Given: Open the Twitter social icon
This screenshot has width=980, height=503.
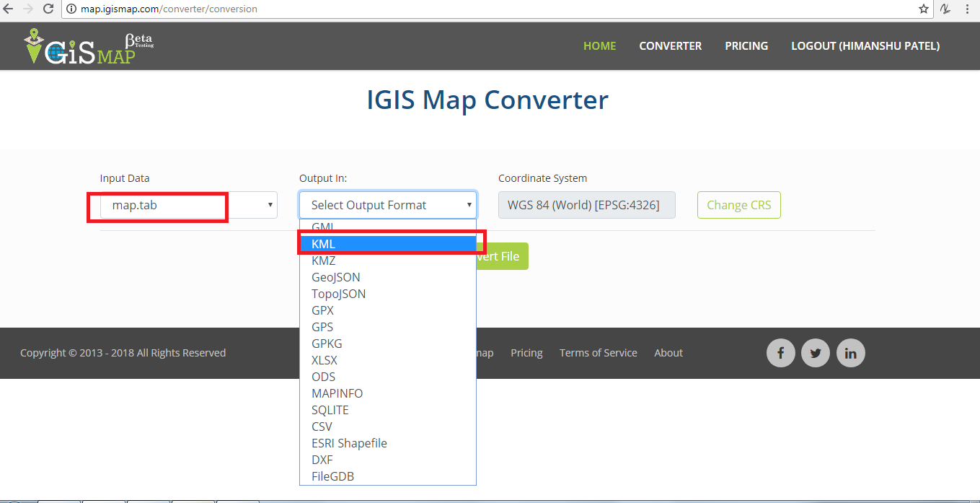Looking at the screenshot, I should pyautogui.click(x=816, y=353).
